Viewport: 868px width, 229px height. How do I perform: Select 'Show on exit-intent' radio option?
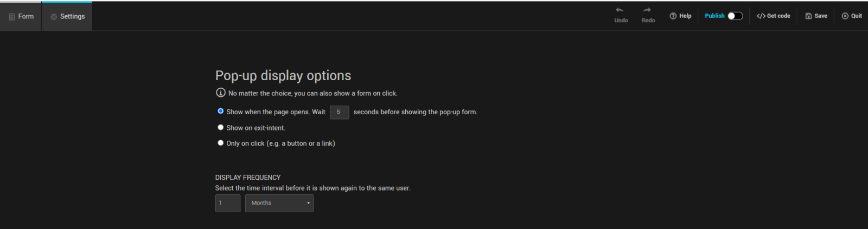point(221,127)
